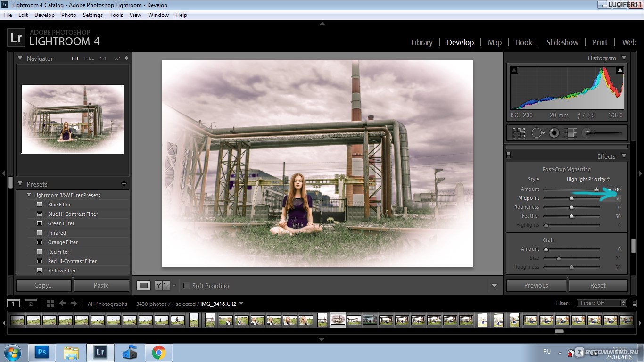Click the second window display button 2
The image size is (644, 362).
pos(31,304)
